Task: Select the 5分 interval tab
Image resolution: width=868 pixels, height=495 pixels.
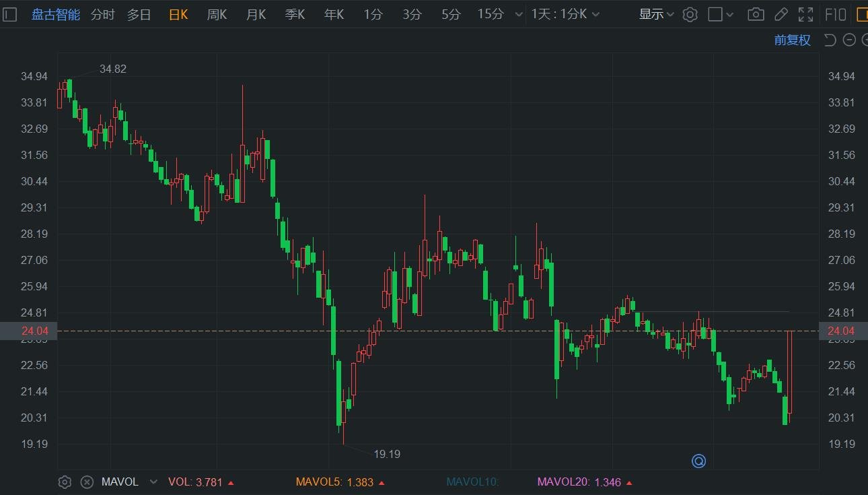Action: (x=451, y=14)
